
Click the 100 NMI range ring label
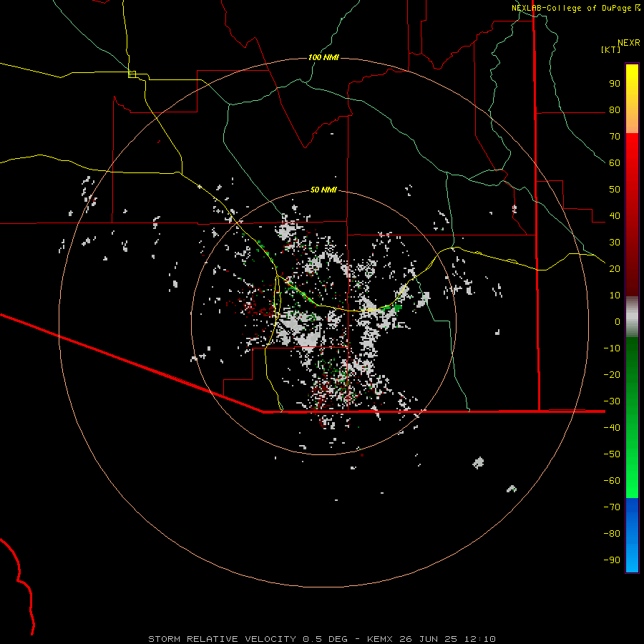pos(323,57)
